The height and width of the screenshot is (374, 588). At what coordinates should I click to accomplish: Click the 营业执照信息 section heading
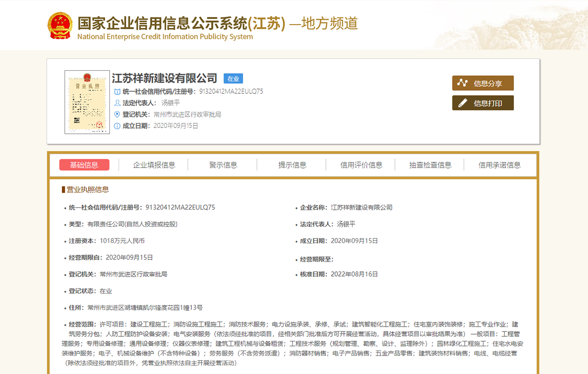click(87, 189)
